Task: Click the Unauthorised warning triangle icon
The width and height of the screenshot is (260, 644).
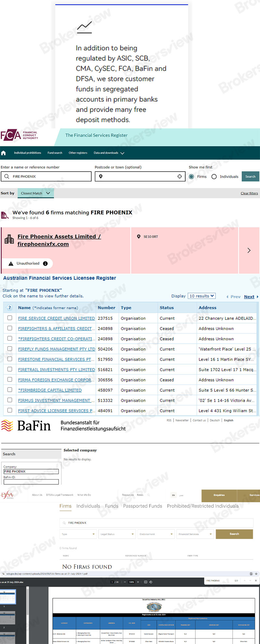Action: (x=11, y=264)
